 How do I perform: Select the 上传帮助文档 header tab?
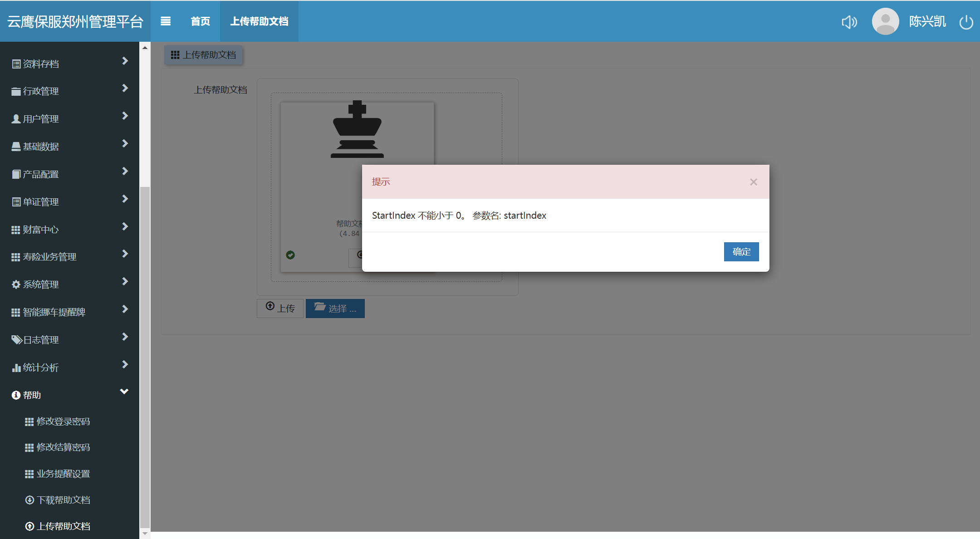click(259, 21)
